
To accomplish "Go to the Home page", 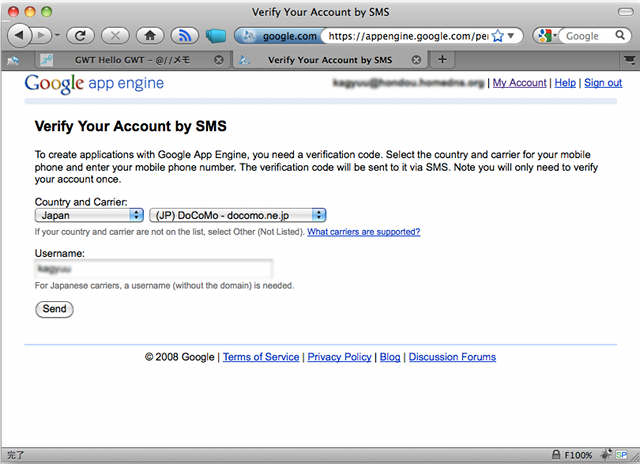I will [x=148, y=35].
